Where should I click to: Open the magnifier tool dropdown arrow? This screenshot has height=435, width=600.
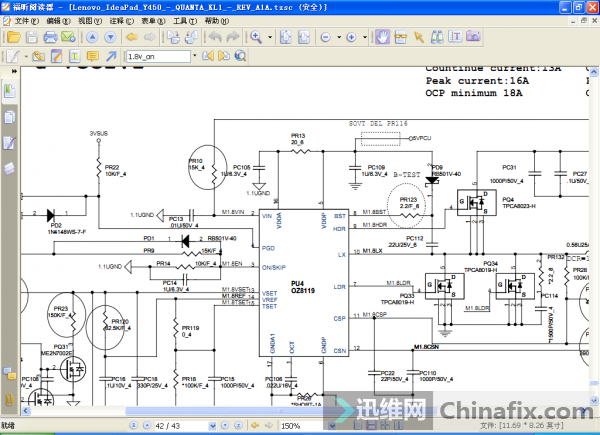click(x=270, y=37)
